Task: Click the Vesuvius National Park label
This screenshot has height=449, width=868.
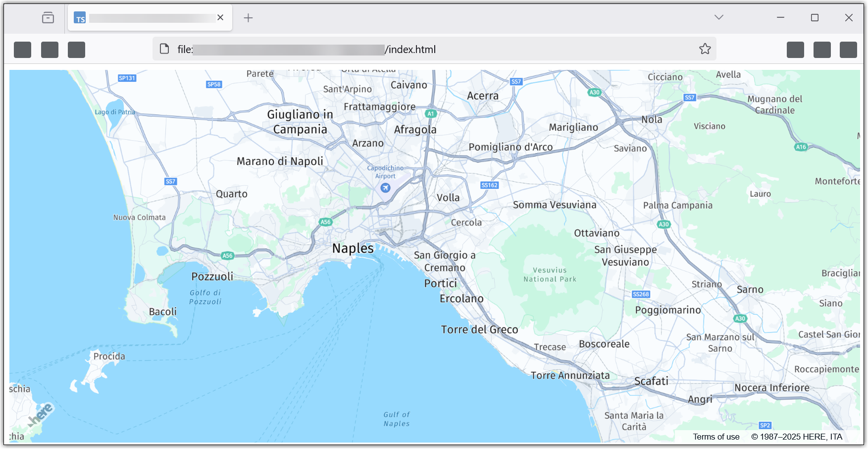Action: click(x=550, y=275)
